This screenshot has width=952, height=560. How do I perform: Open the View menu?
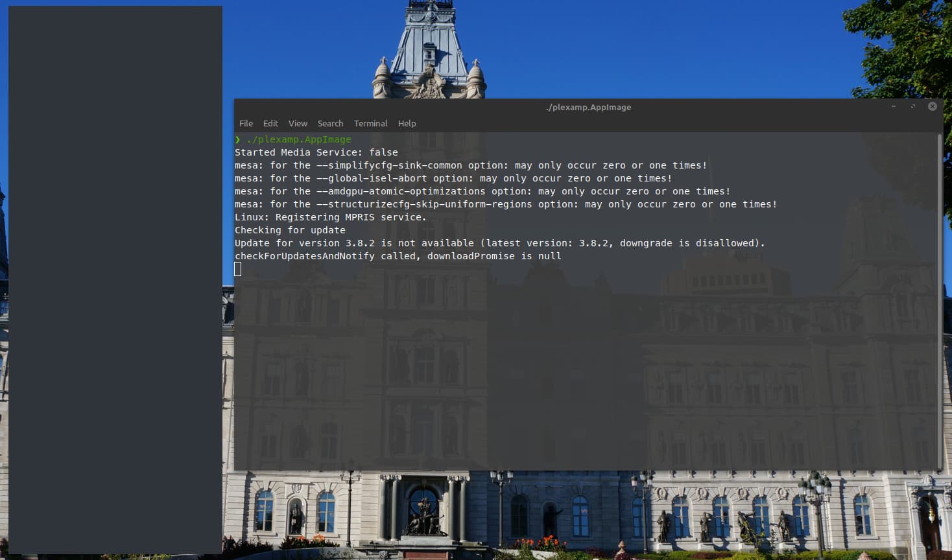click(x=298, y=123)
